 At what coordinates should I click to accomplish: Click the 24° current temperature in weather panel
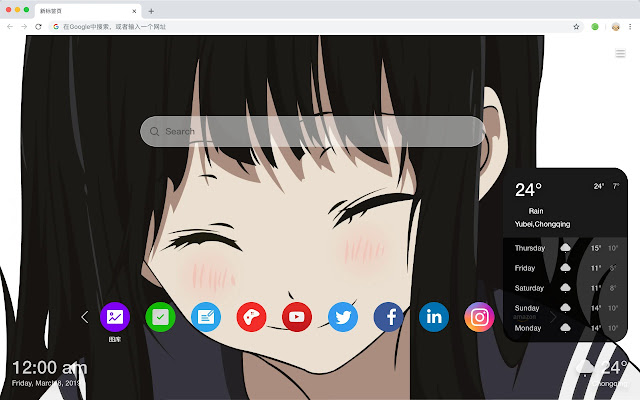528,189
